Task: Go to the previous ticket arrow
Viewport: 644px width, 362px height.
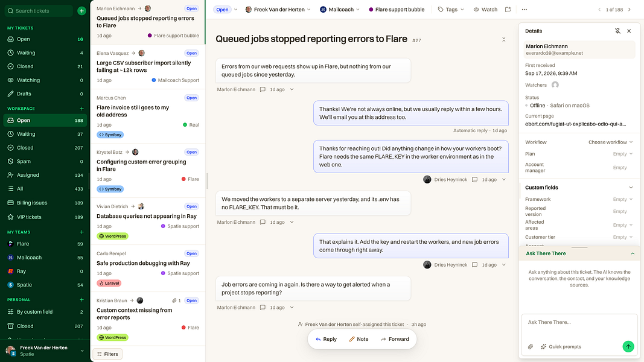Action: (x=599, y=10)
